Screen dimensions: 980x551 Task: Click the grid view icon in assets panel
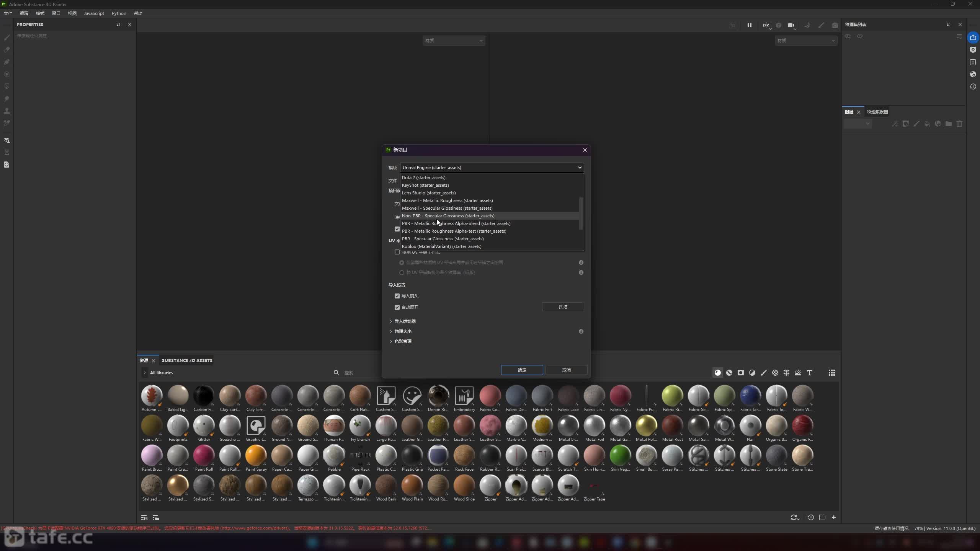coord(831,373)
